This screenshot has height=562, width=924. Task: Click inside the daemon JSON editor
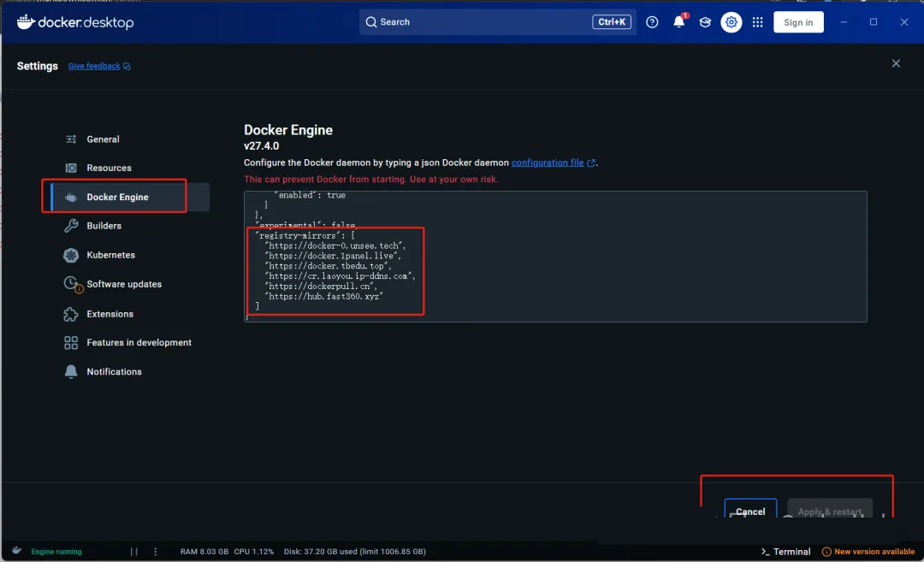(x=555, y=257)
